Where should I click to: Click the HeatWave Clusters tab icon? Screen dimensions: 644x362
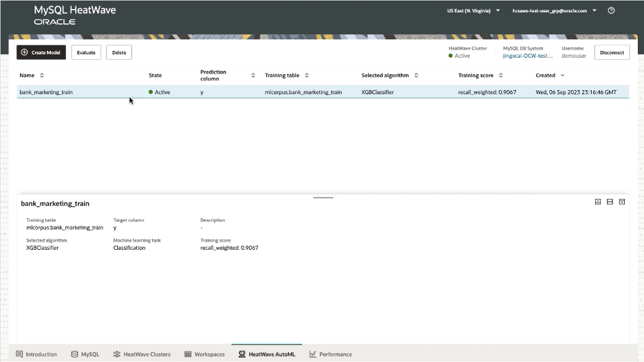pos(117,354)
